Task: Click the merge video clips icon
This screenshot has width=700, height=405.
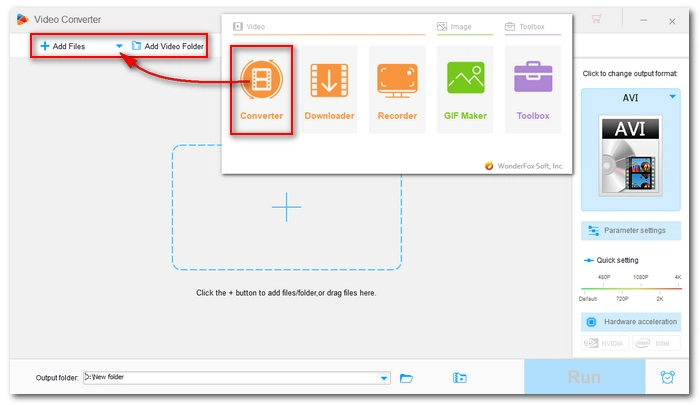Action: pos(459,378)
